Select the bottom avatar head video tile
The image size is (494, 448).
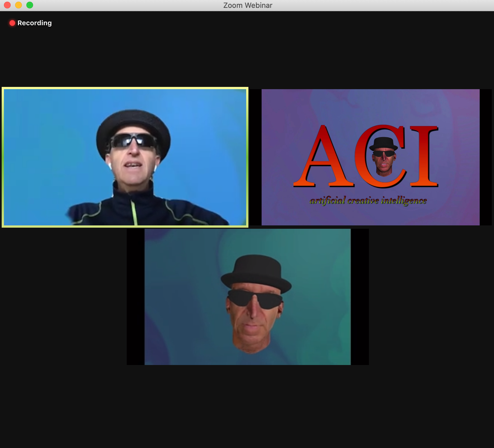(x=248, y=297)
